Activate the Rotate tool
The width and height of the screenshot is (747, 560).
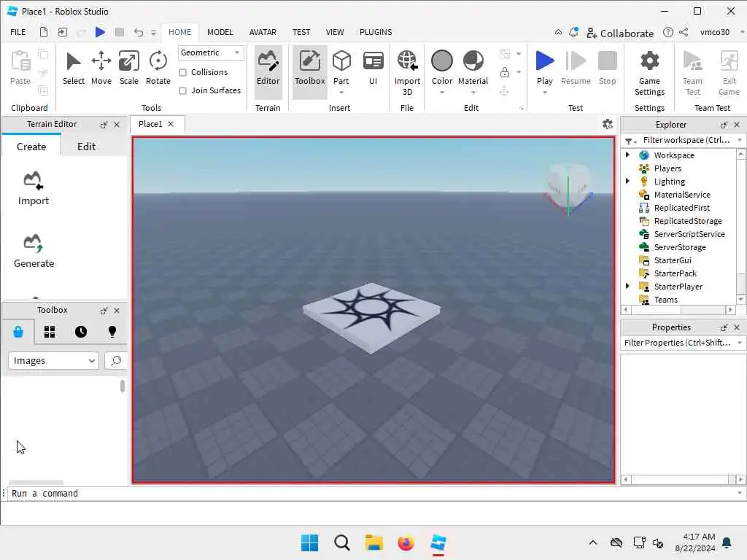[x=158, y=68]
